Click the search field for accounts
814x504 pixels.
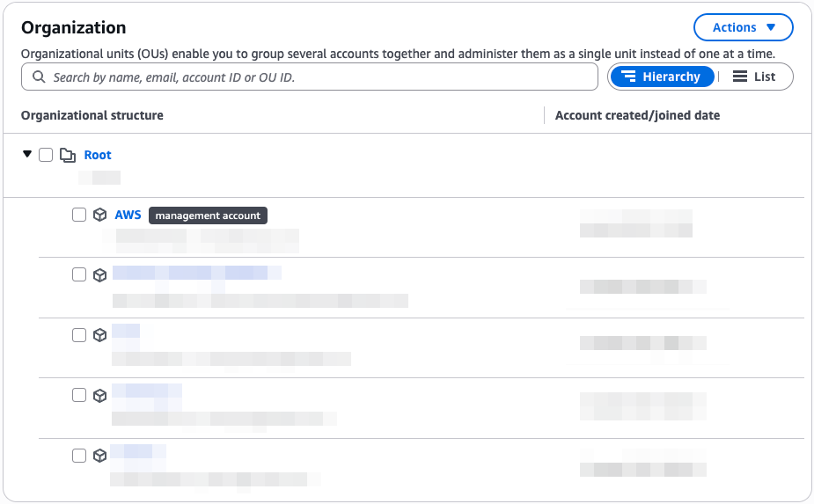click(310, 77)
